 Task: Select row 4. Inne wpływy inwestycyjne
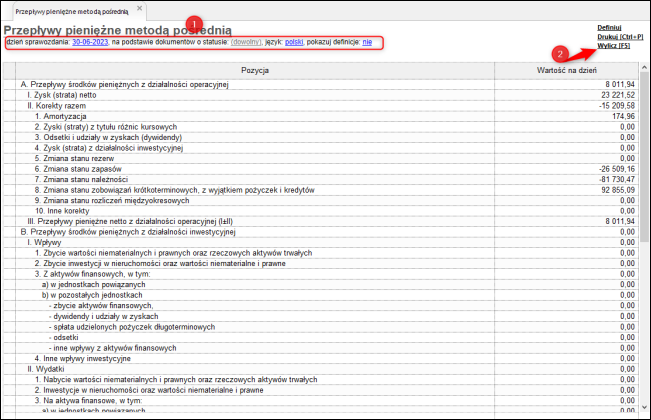(321, 359)
